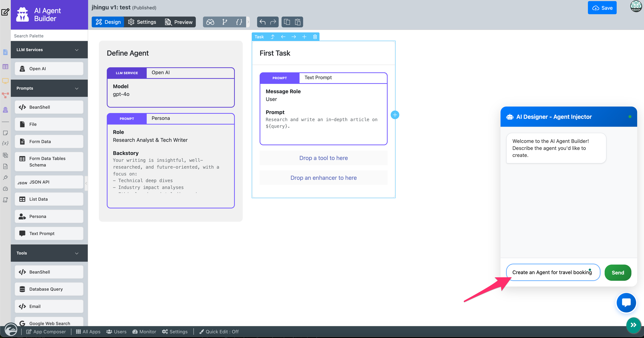Expand the small chevron after the braces icon
The height and width of the screenshot is (338, 644).
pos(248,22)
